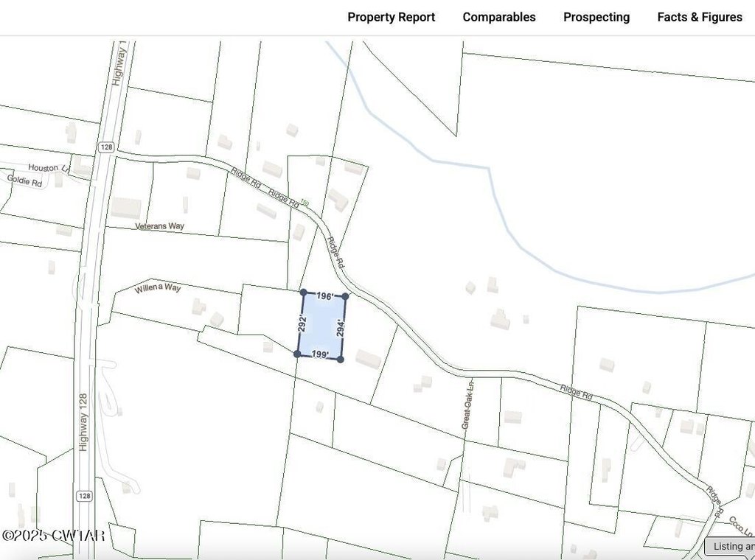Viewport: 755px width, 560px height.
Task: Select the top-right corner node of highlighted parcel
Action: click(x=345, y=296)
